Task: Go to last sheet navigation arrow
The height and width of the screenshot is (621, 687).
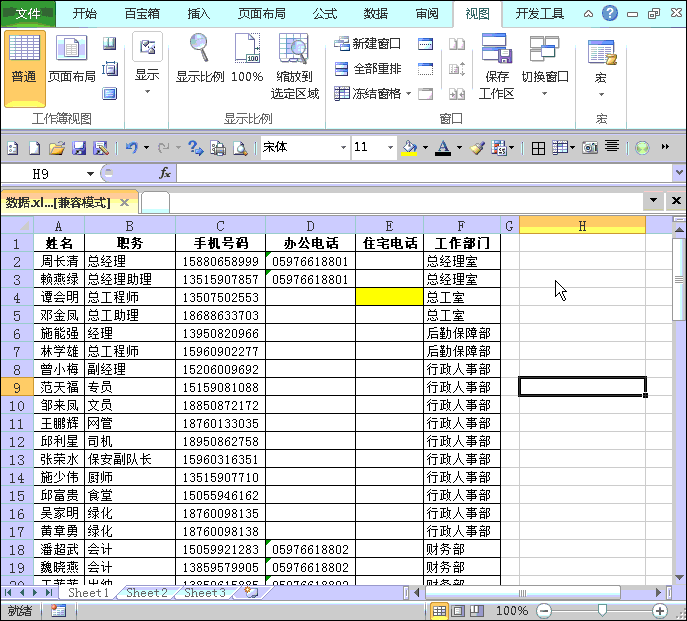Action: click(x=49, y=593)
